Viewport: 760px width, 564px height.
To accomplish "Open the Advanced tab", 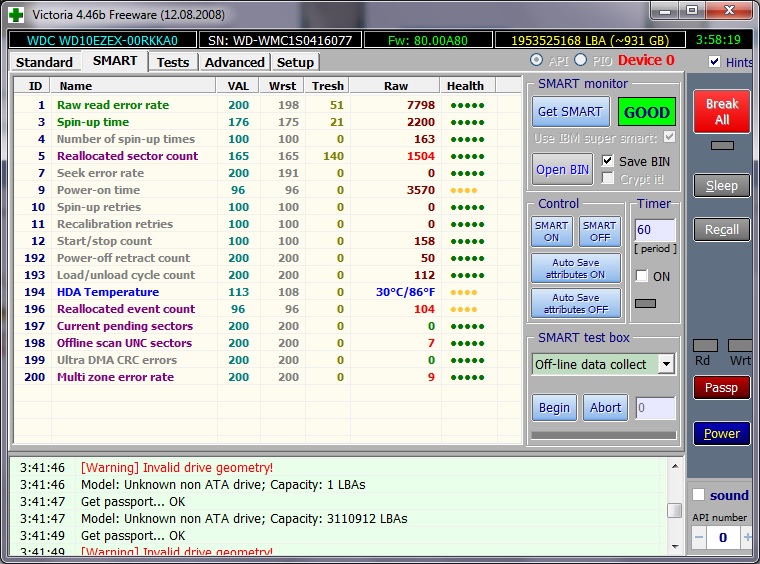I will [x=234, y=62].
